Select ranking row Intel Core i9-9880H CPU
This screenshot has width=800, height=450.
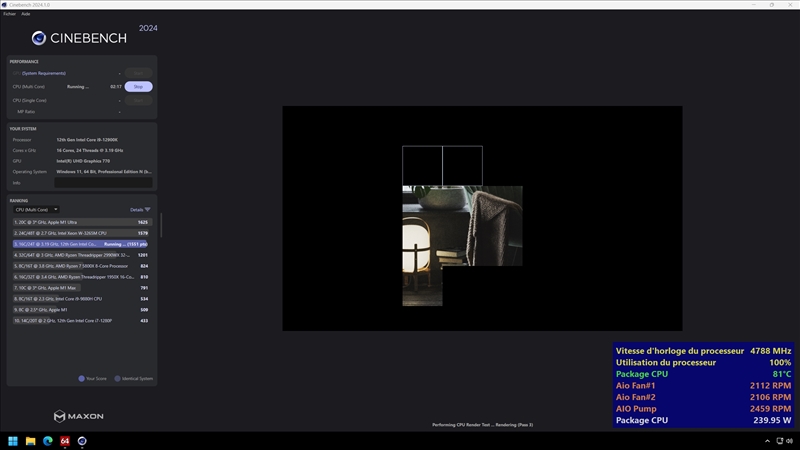pyautogui.click(x=81, y=299)
